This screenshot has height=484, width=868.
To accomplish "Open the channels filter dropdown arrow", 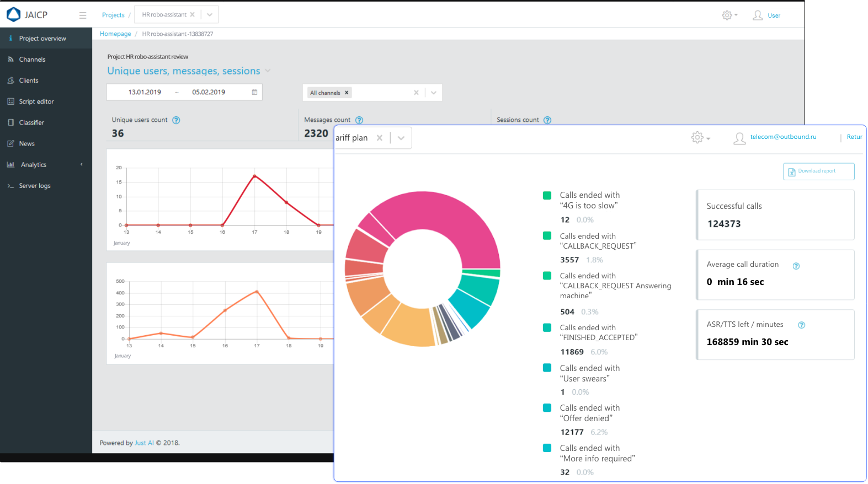I will click(434, 93).
